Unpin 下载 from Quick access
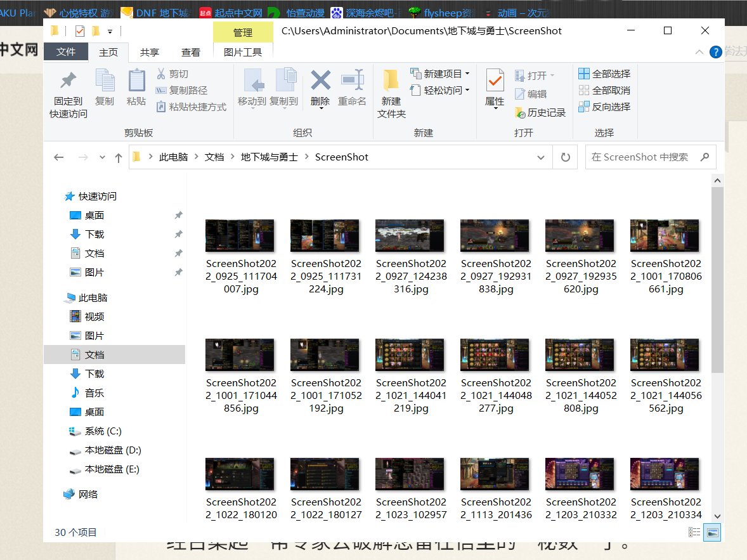 [x=178, y=235]
